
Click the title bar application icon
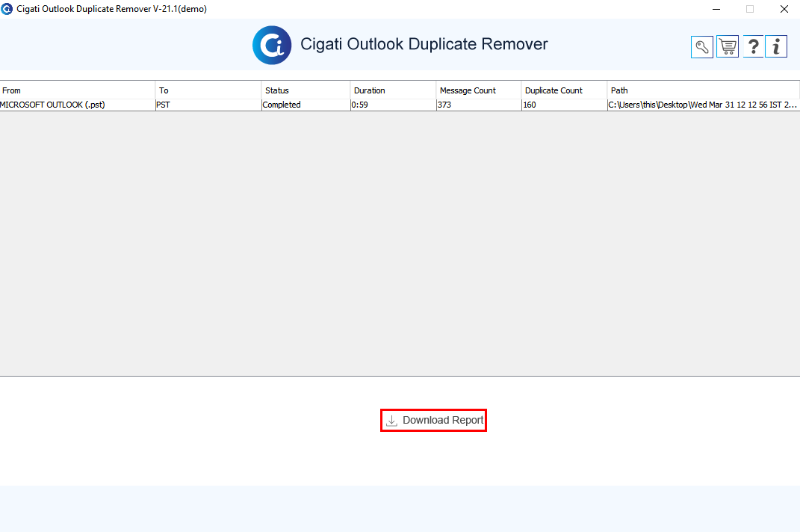pos(7,9)
